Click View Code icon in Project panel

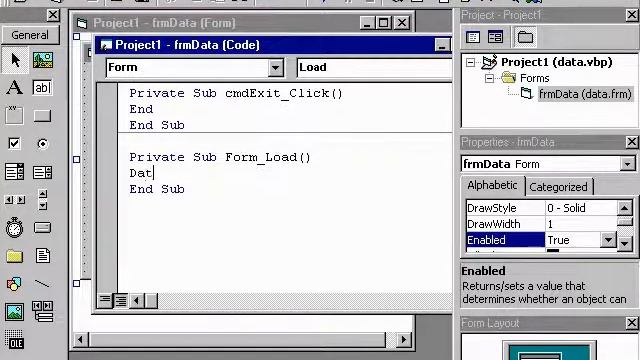coord(473,37)
